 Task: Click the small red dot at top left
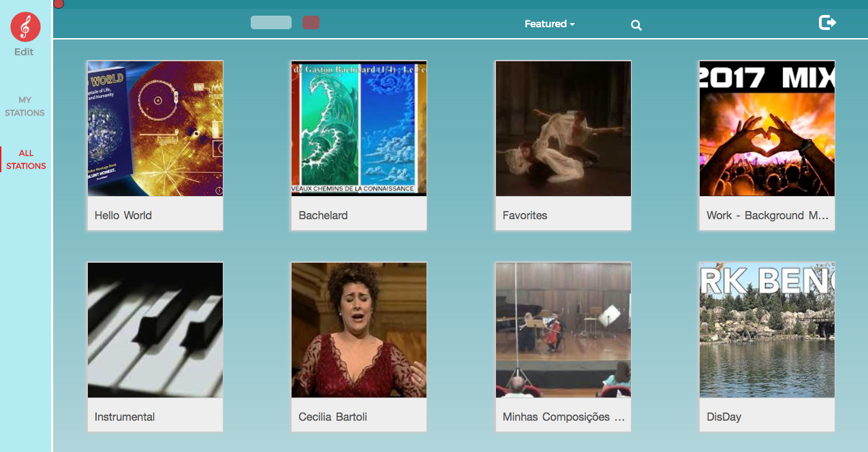[59, 4]
